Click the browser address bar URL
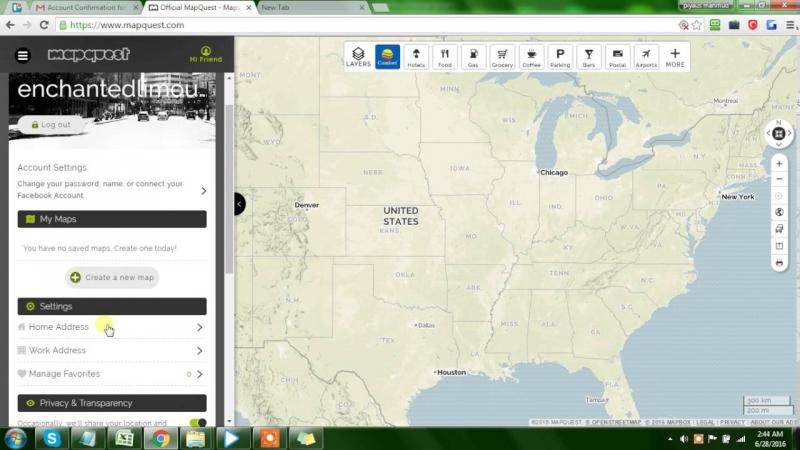The height and width of the screenshot is (450, 800). tap(127, 25)
